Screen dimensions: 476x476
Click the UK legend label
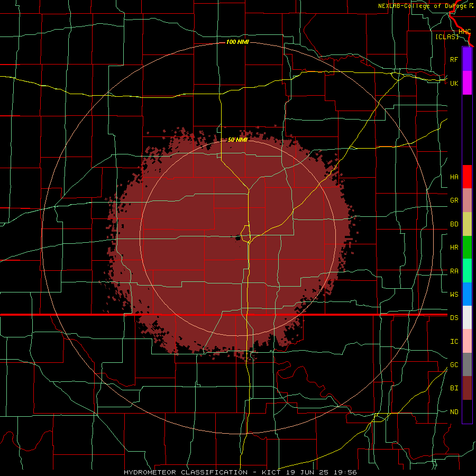(x=454, y=83)
